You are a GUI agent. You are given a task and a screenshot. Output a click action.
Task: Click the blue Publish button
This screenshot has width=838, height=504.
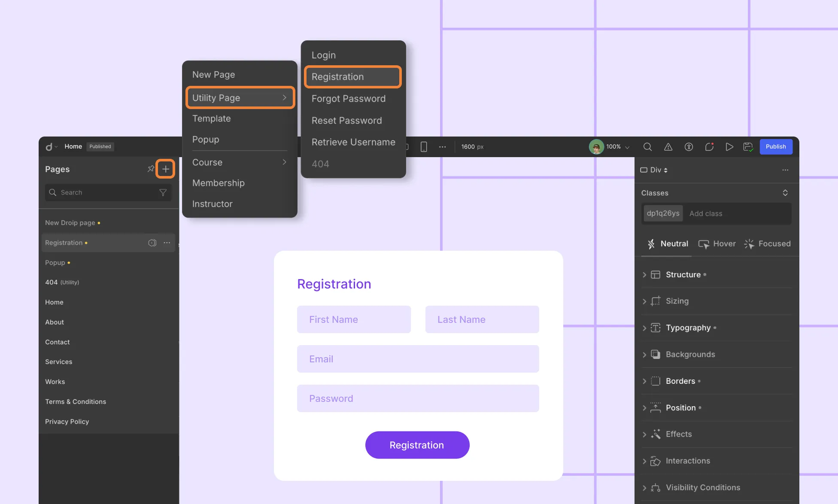pyautogui.click(x=775, y=147)
